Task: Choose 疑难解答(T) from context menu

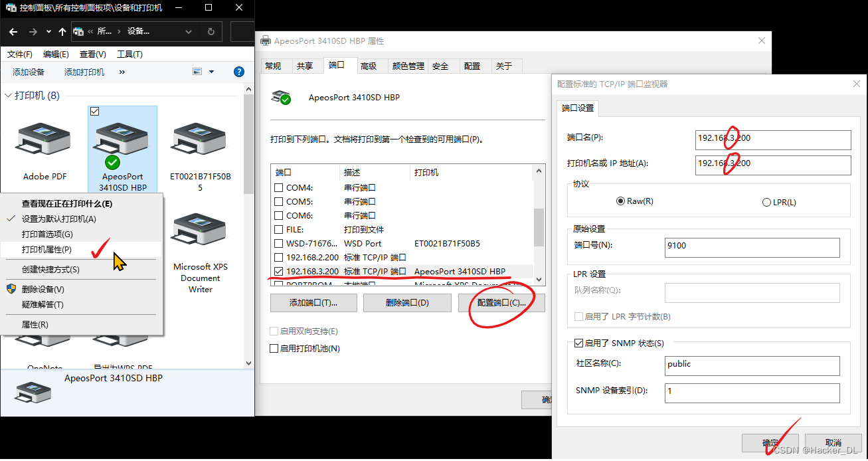Action: [82, 304]
